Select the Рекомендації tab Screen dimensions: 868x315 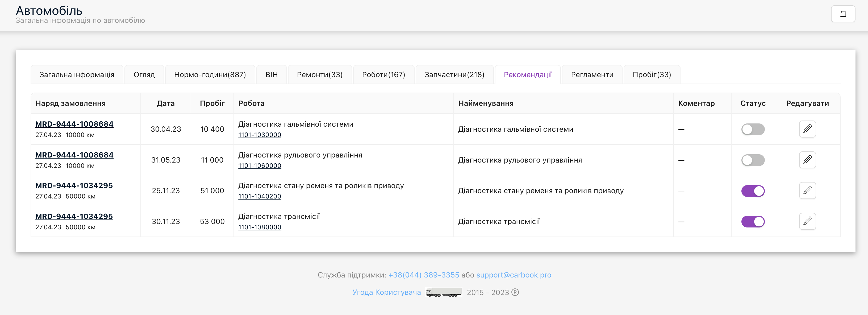click(528, 74)
